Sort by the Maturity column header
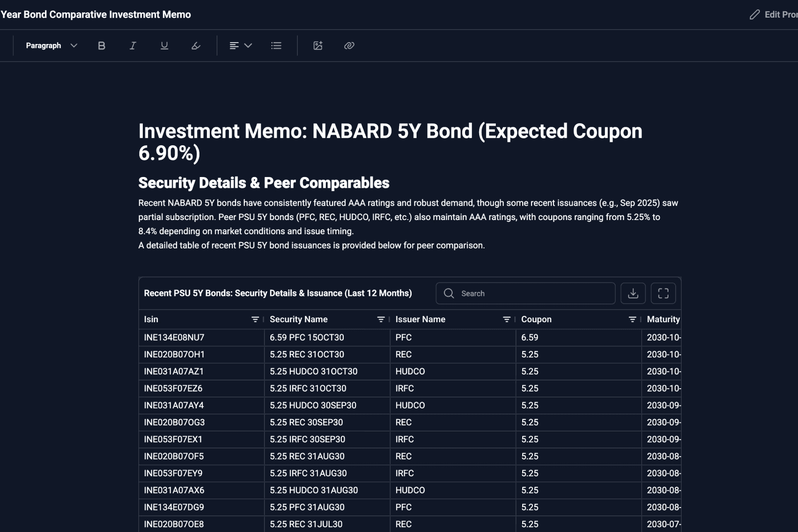 coord(663,319)
